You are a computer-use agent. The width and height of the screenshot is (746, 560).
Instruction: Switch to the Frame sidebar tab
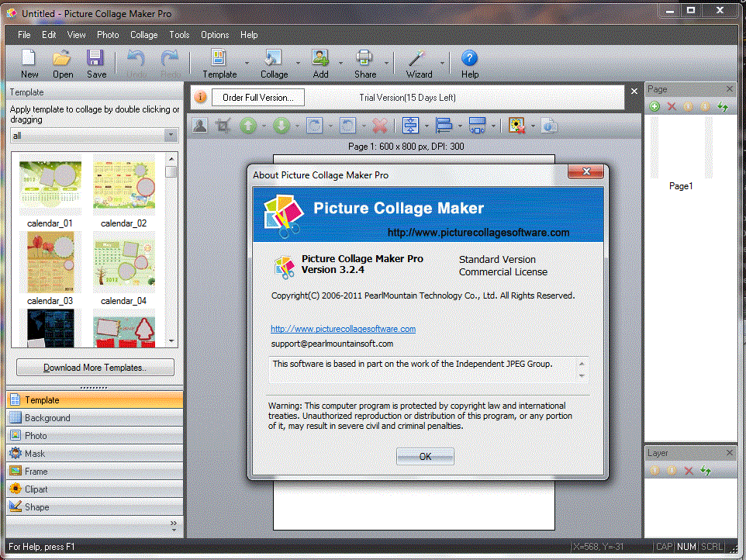pos(95,471)
